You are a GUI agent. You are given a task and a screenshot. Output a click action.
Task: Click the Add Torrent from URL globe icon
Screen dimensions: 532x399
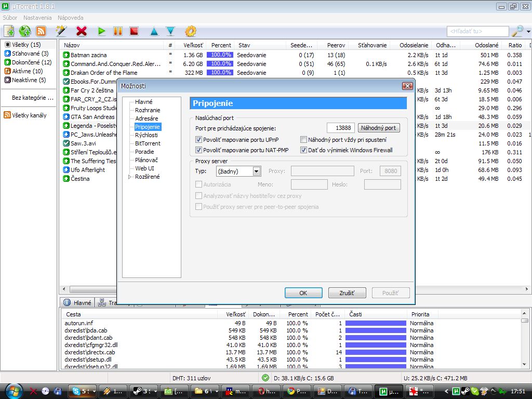click(x=25, y=31)
